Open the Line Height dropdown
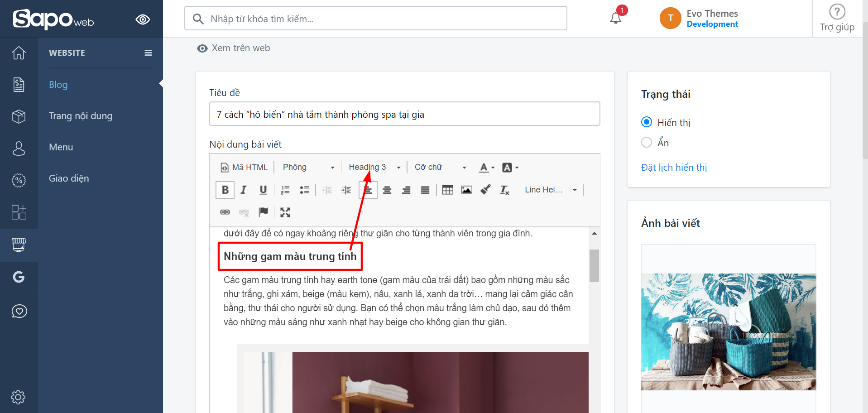This screenshot has height=413, width=868. (551, 190)
